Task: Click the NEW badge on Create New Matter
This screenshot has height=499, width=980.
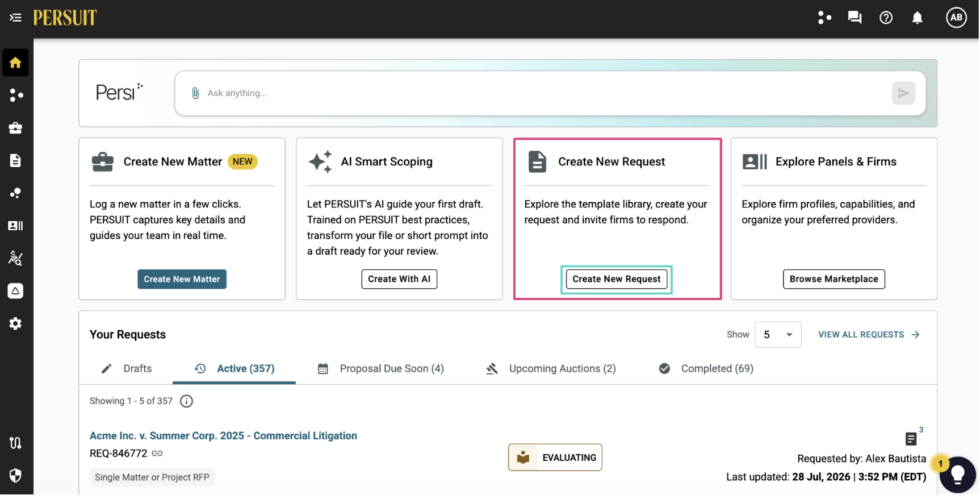Action: [242, 162]
